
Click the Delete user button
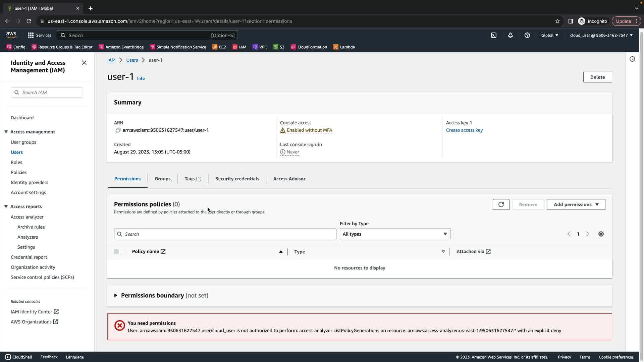point(597,77)
